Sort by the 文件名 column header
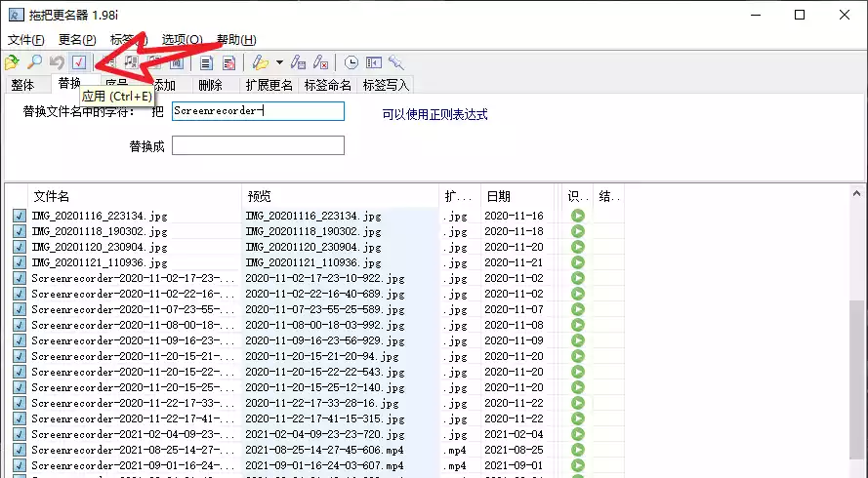The width and height of the screenshot is (868, 478). 135,196
